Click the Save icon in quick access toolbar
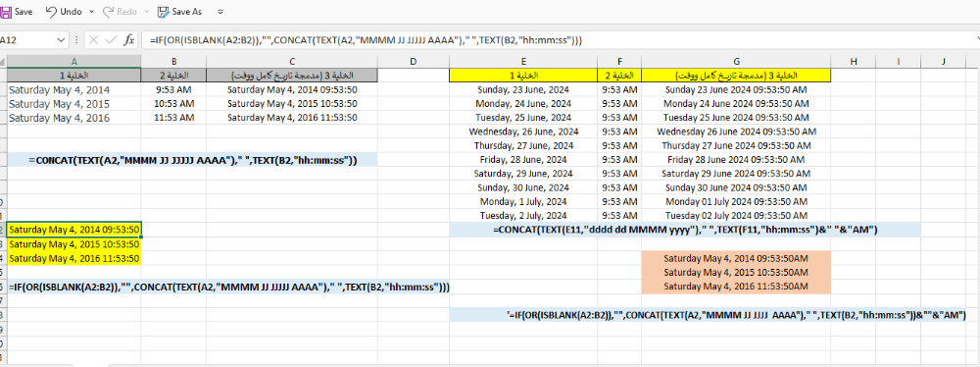 [6, 11]
